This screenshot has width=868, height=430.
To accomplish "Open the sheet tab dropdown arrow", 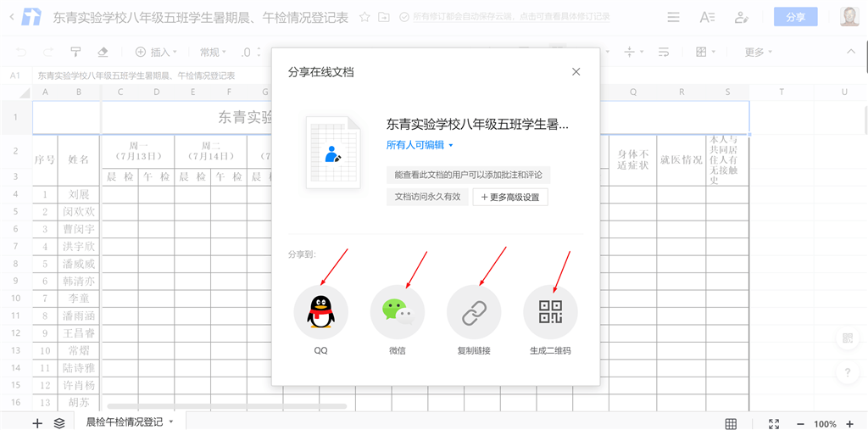I will point(171,422).
